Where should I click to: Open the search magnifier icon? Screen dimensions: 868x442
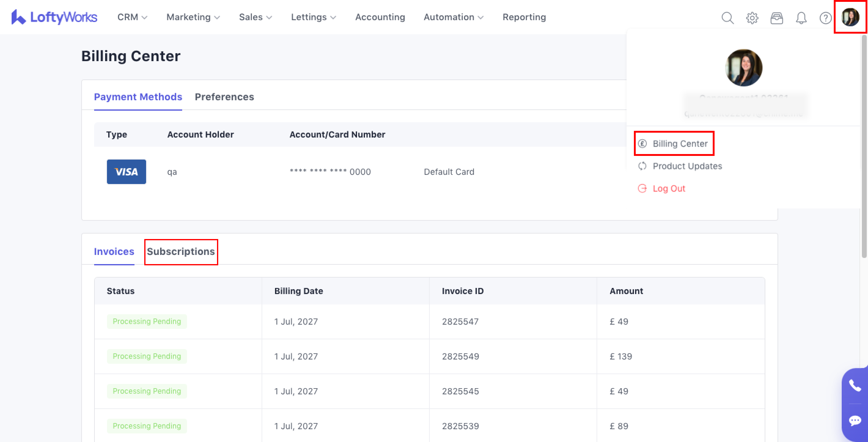[x=727, y=17]
